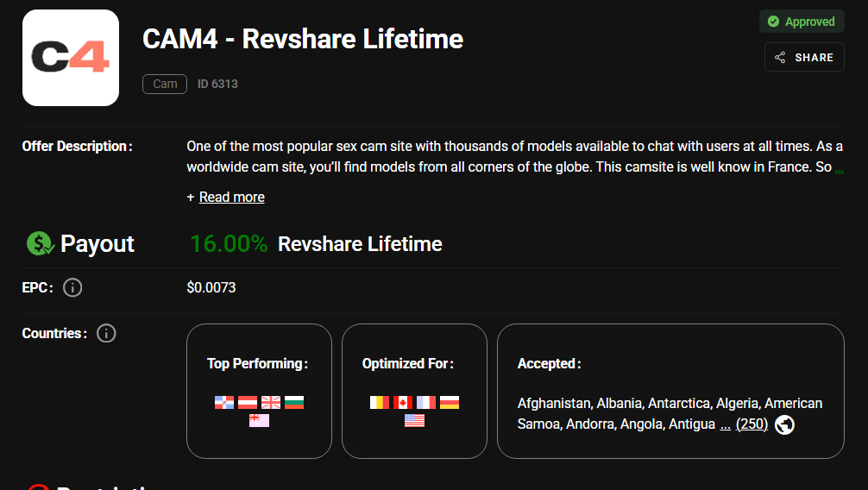This screenshot has height=490, width=868.
Task: Click the C4 offer logo
Action: click(x=71, y=58)
